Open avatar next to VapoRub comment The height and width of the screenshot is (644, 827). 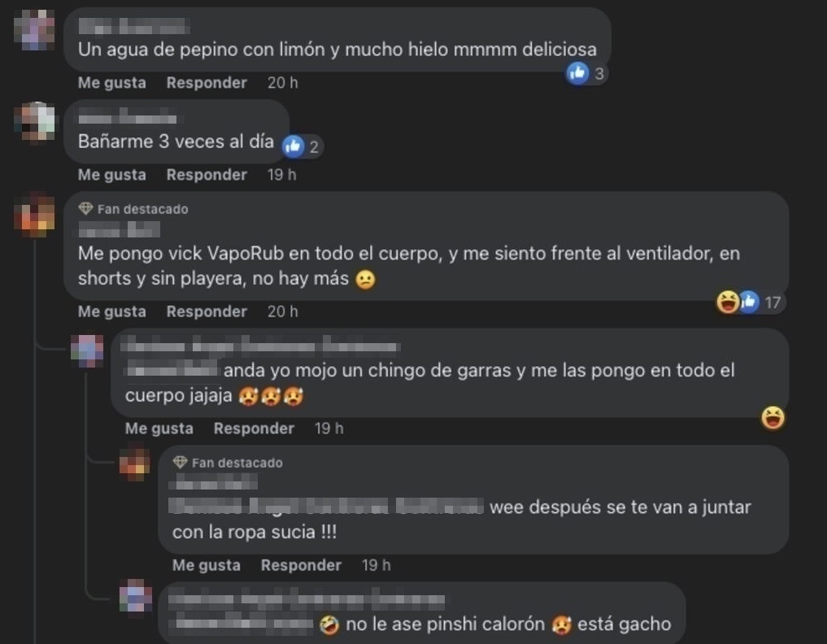[x=34, y=215]
